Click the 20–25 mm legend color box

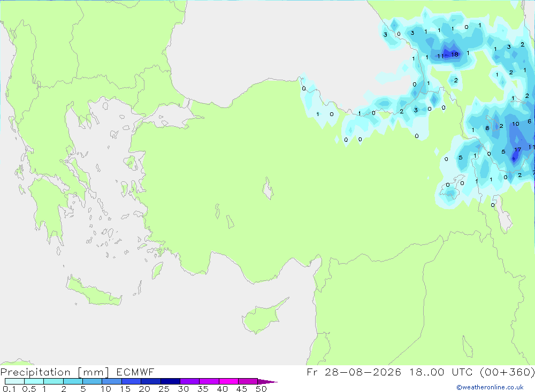coord(151,381)
